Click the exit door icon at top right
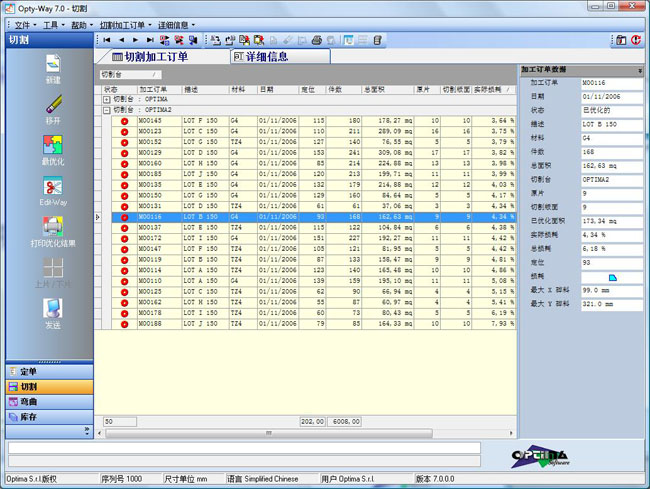Viewport: 650px width, 489px height. (x=621, y=40)
